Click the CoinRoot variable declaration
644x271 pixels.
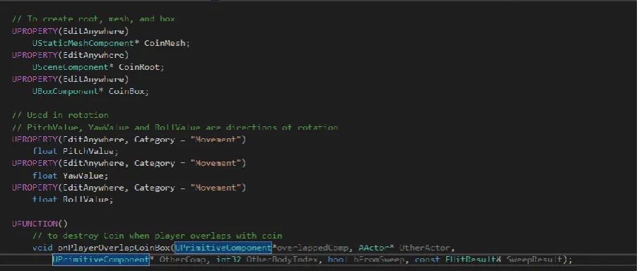point(140,67)
